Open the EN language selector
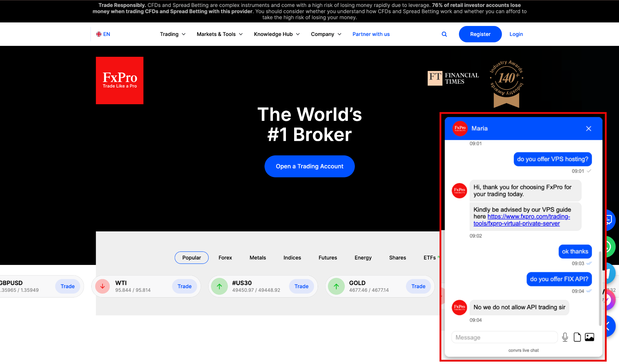619x364 pixels. 103,34
